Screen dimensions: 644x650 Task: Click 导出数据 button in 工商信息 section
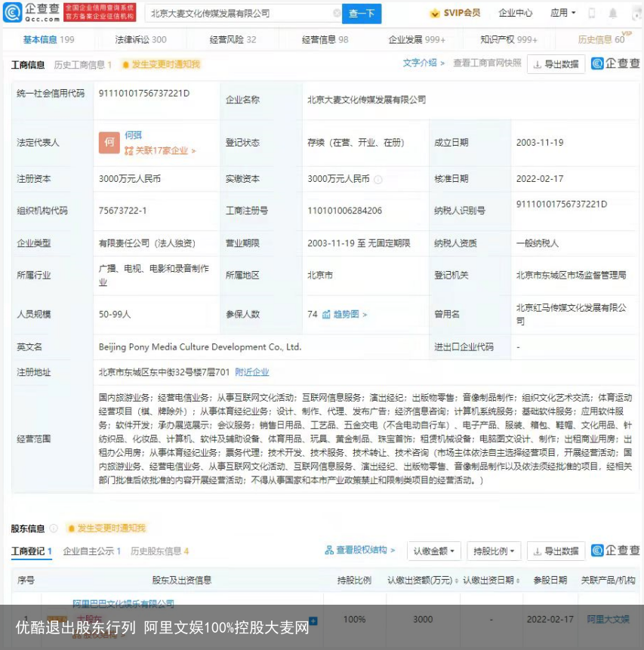click(x=556, y=64)
